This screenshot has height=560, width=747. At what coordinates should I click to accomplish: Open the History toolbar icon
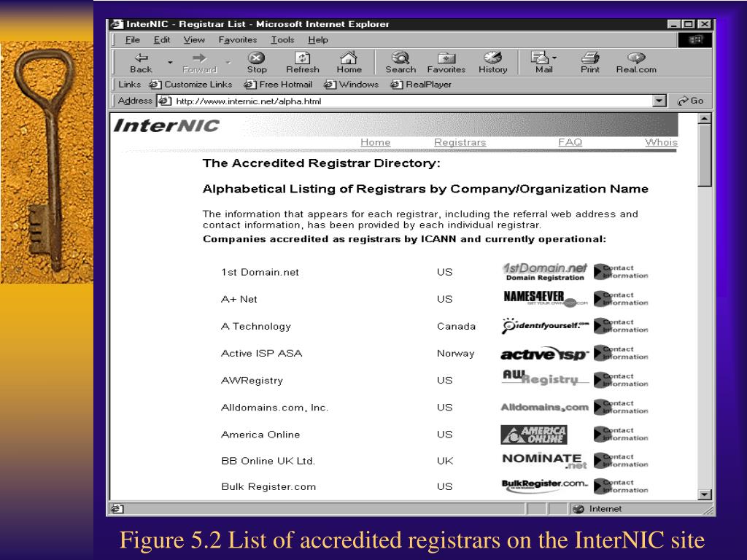click(492, 63)
